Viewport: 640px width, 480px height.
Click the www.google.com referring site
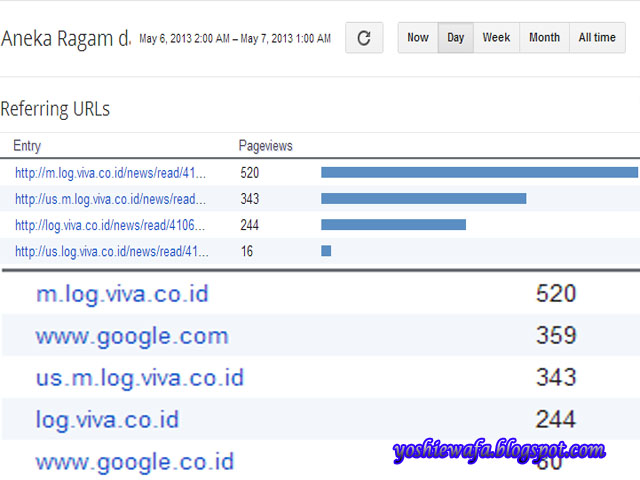(x=132, y=336)
